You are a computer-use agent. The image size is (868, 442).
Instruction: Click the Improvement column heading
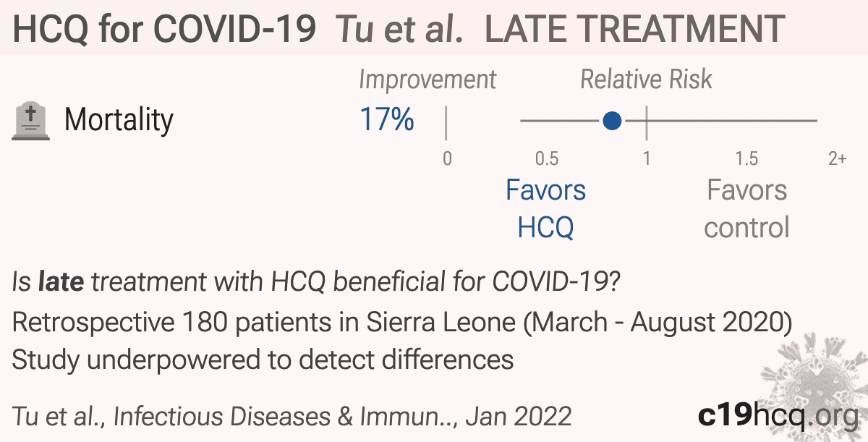pyautogui.click(x=427, y=80)
